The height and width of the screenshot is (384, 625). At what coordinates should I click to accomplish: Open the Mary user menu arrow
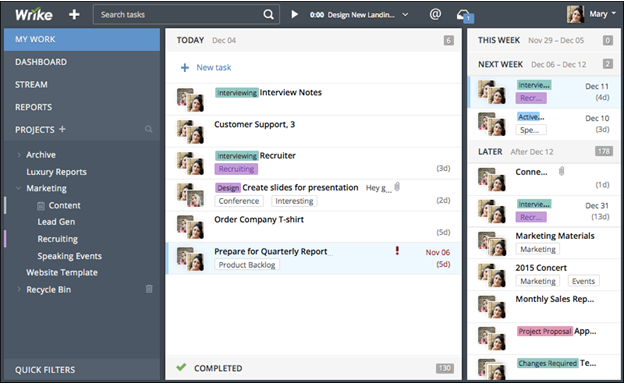614,14
